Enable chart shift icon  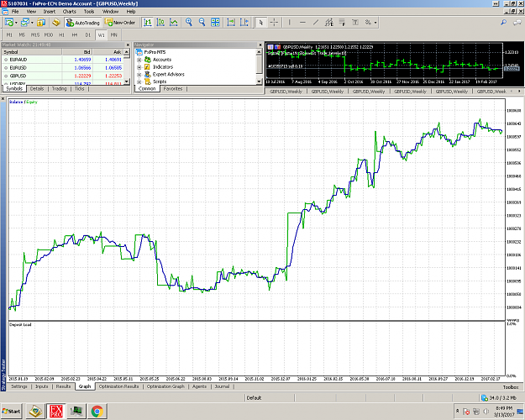(x=244, y=23)
